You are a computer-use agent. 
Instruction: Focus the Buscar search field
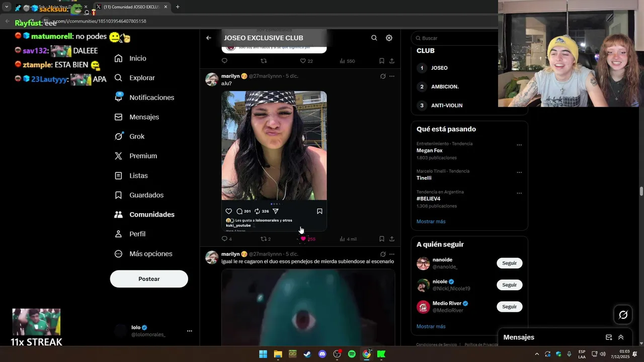click(x=455, y=38)
